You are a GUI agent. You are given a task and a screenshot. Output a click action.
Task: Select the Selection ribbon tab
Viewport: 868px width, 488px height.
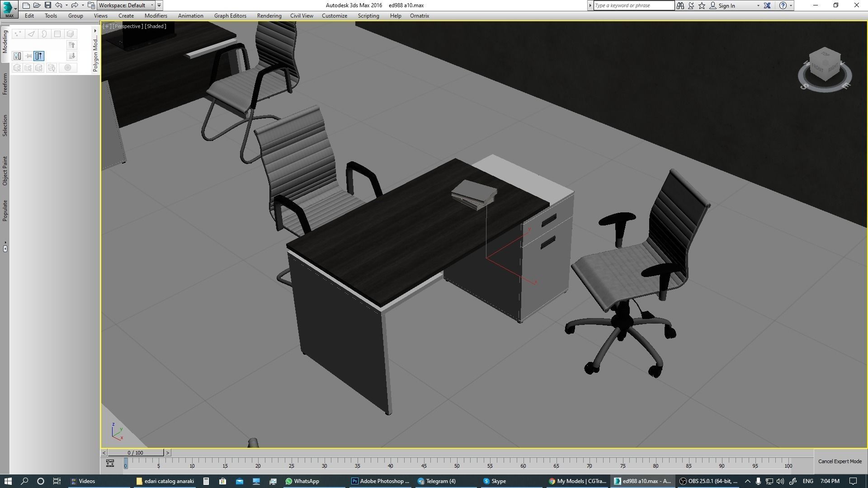click(x=5, y=126)
